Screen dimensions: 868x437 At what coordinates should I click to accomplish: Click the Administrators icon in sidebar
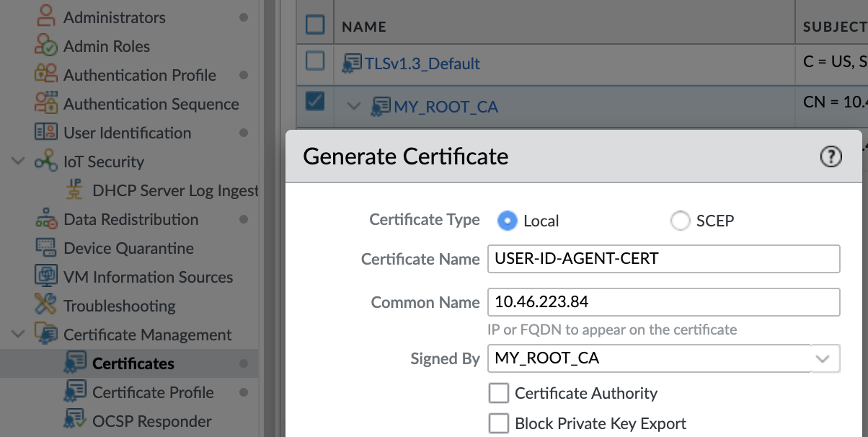(x=46, y=17)
